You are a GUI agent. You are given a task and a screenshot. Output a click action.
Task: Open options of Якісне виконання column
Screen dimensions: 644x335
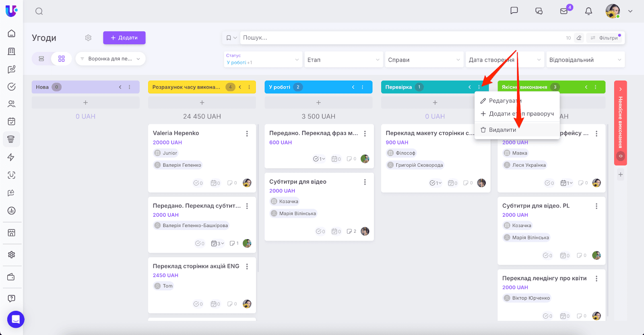pyautogui.click(x=596, y=87)
